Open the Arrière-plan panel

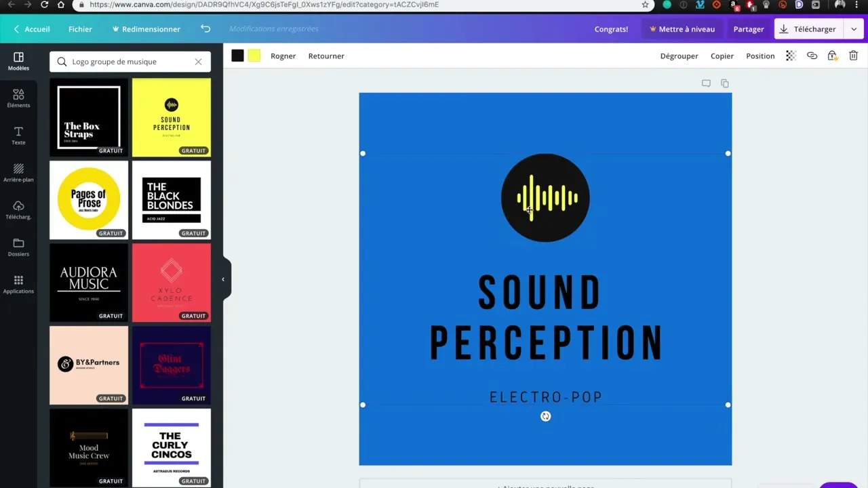pos(18,173)
